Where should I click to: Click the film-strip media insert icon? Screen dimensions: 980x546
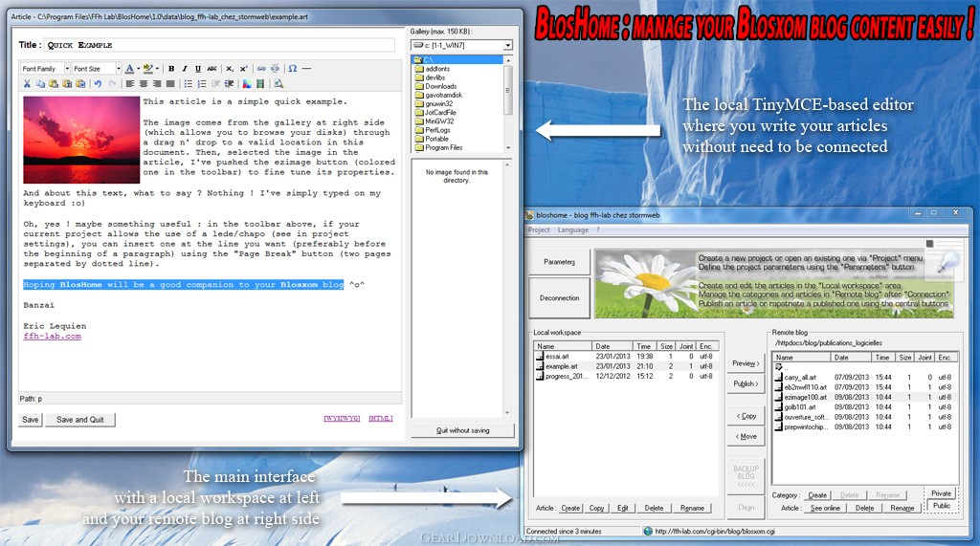260,84
